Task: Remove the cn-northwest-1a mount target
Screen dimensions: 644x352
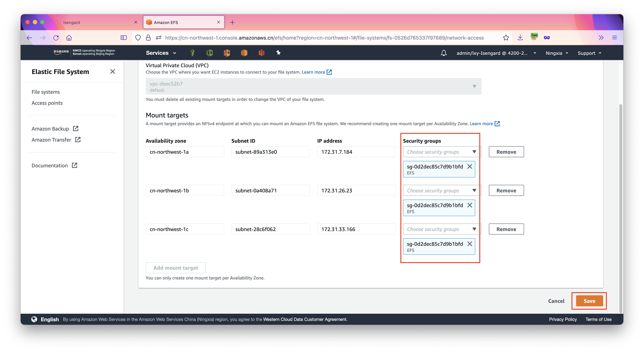Action: coord(506,152)
